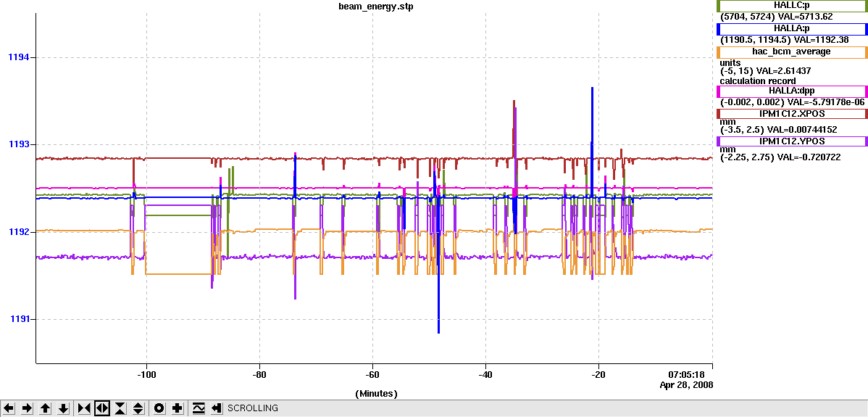The height and width of the screenshot is (417, 868).
Task: Click the 'calculation record' description text
Action: click(756, 80)
